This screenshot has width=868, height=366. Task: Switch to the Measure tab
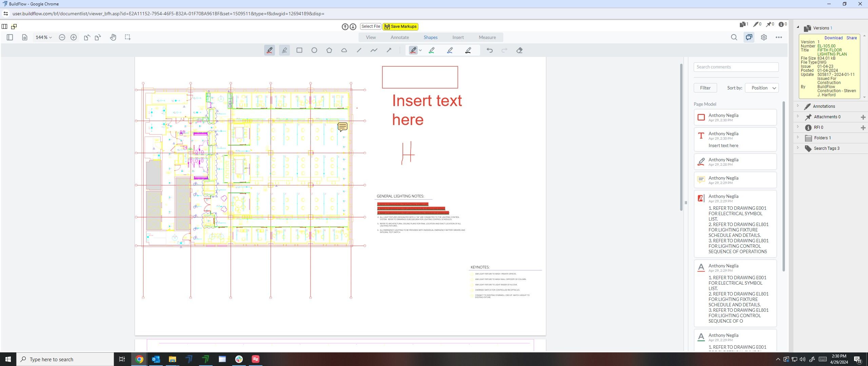[x=487, y=37]
